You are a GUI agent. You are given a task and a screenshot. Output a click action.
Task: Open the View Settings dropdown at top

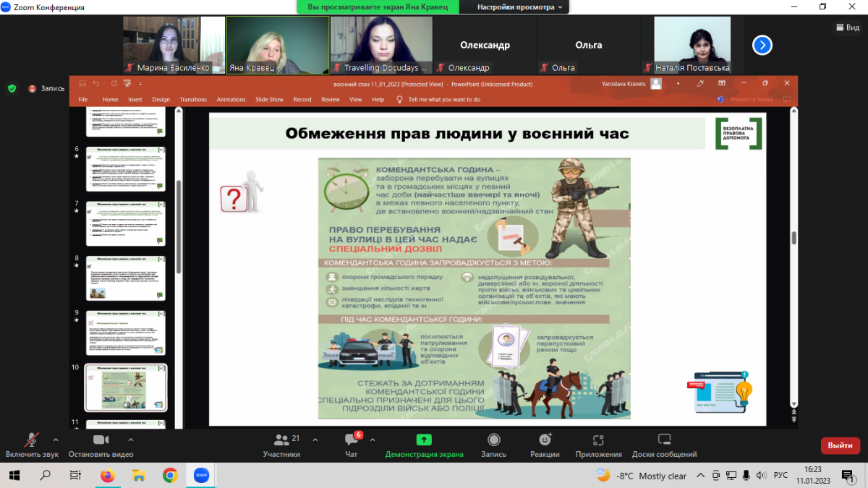520,7
